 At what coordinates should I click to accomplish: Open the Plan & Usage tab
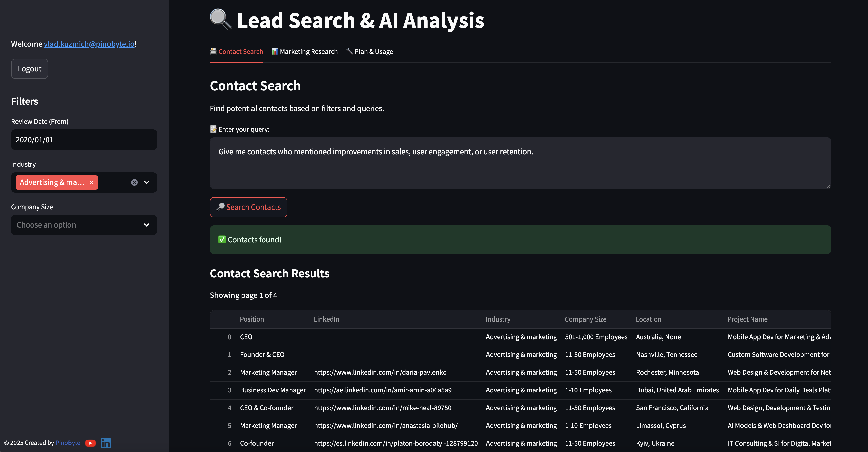pyautogui.click(x=370, y=51)
